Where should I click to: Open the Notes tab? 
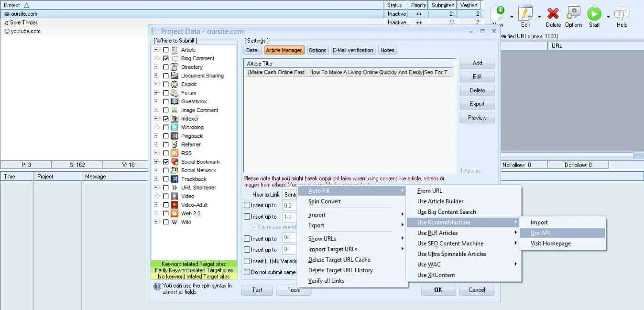tap(387, 50)
